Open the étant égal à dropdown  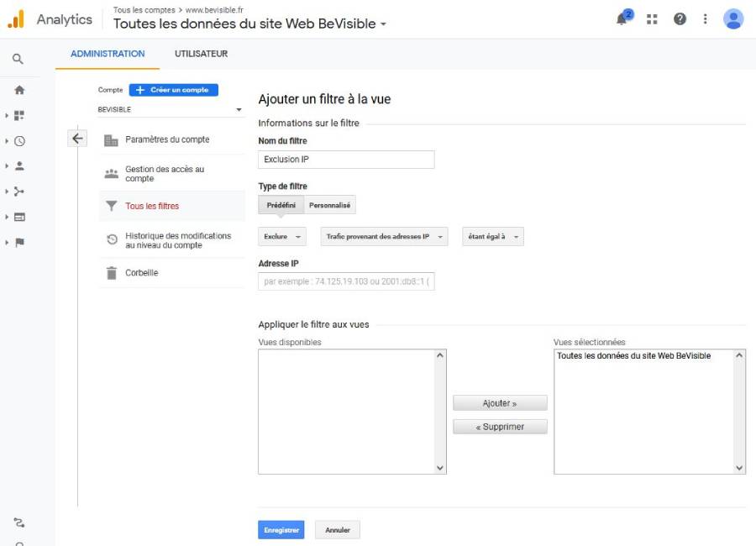(492, 237)
